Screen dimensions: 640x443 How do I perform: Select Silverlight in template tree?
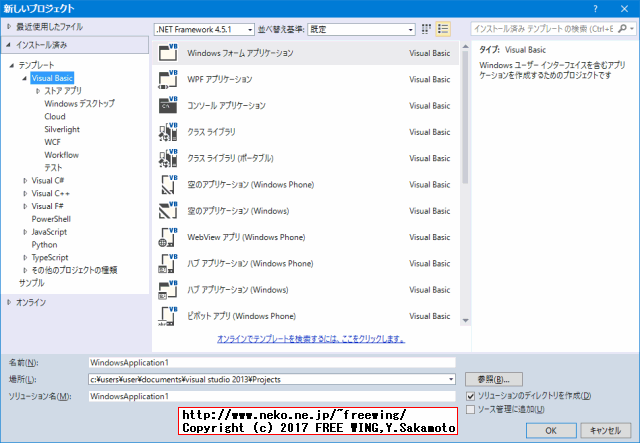pos(62,129)
